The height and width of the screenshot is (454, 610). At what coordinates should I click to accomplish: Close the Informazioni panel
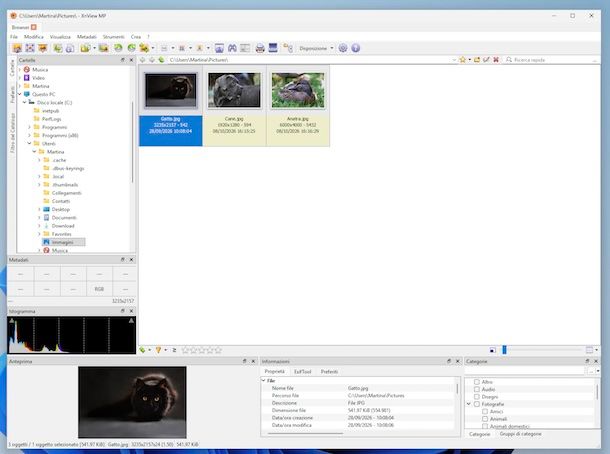(458, 361)
